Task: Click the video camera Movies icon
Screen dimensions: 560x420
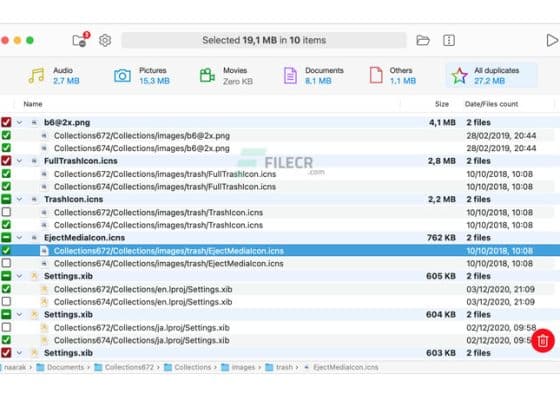Action: pos(207,76)
